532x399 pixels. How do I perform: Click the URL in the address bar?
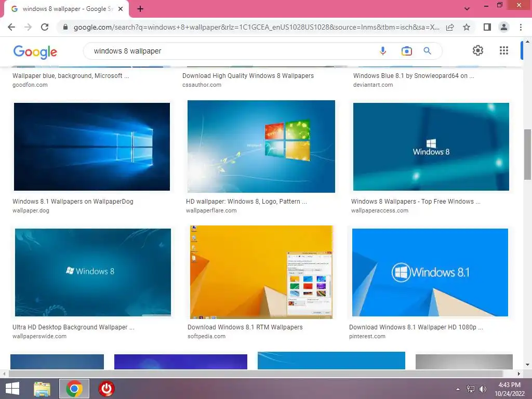(256, 27)
